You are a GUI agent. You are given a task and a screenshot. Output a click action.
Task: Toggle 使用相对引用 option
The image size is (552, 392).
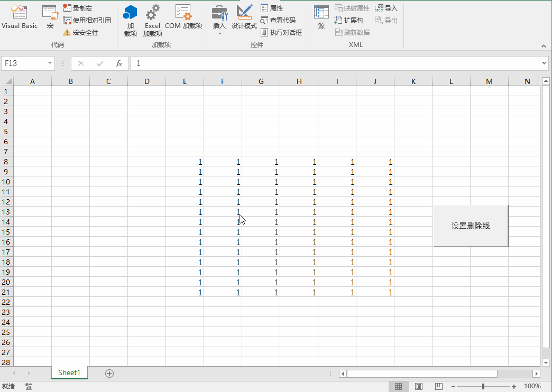point(87,21)
